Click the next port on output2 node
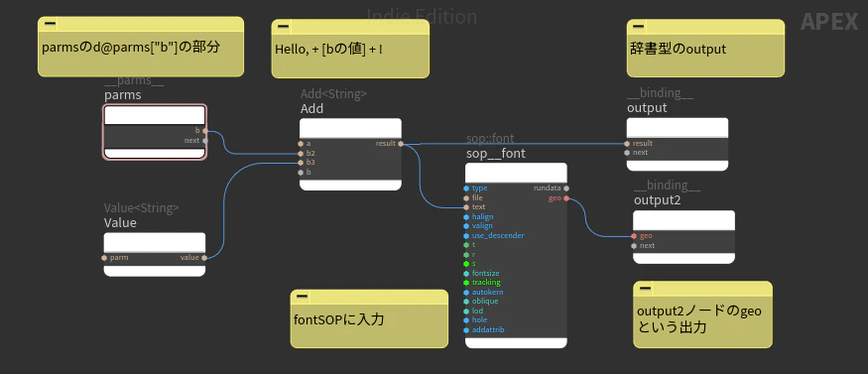Image resolution: width=868 pixels, height=374 pixels. point(634,245)
